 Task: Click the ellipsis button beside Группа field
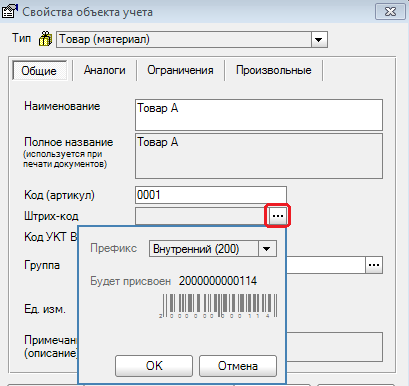coord(374,265)
